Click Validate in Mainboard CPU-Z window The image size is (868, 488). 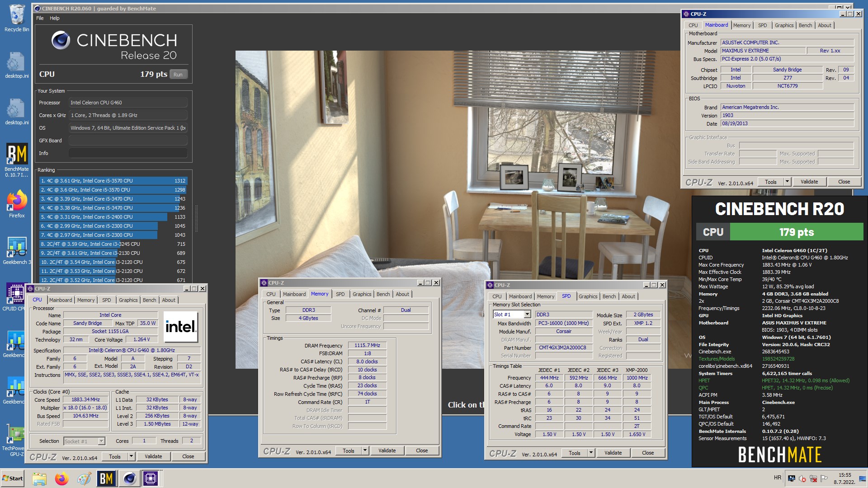coord(809,182)
